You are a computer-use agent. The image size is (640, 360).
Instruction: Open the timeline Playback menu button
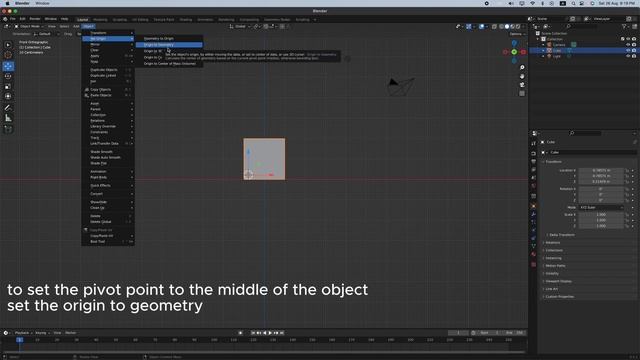[24, 333]
